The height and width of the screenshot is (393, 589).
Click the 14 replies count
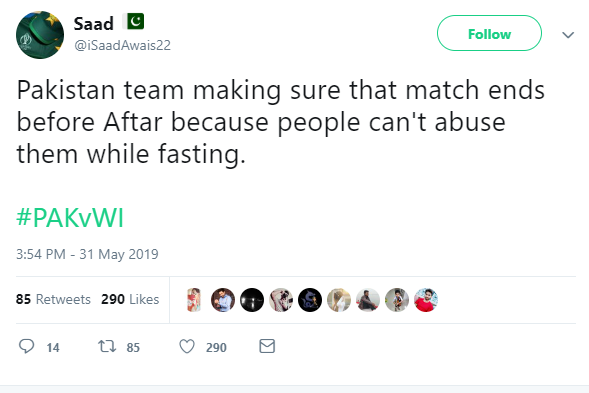pyautogui.click(x=53, y=348)
